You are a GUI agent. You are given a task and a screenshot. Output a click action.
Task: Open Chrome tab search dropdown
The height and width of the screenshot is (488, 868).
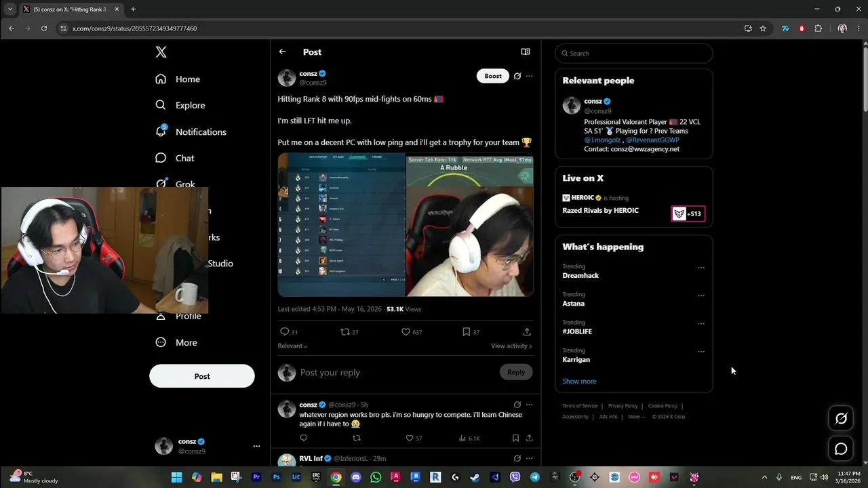pyautogui.click(x=9, y=9)
